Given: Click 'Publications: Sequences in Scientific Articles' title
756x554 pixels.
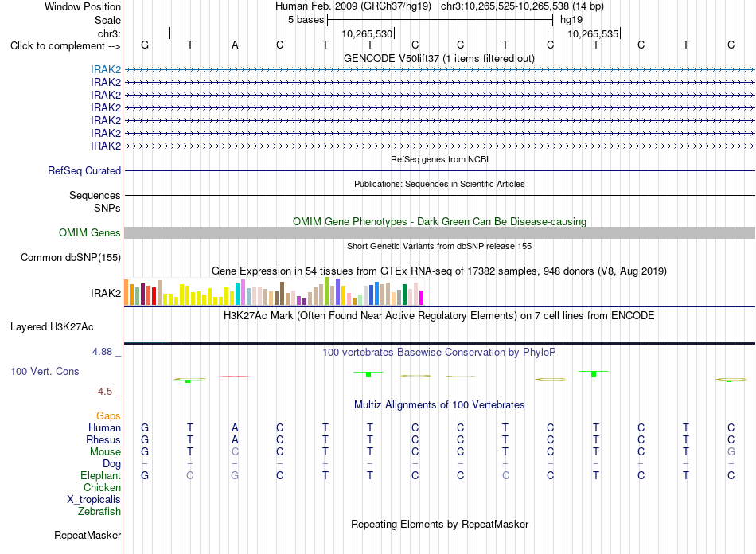Looking at the screenshot, I should 439,184.
